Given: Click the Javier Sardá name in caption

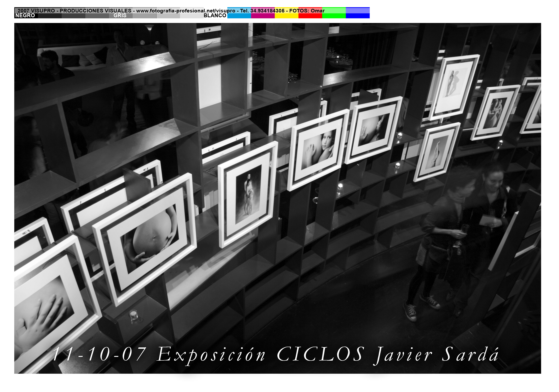Looking at the screenshot, I should coord(436,355).
